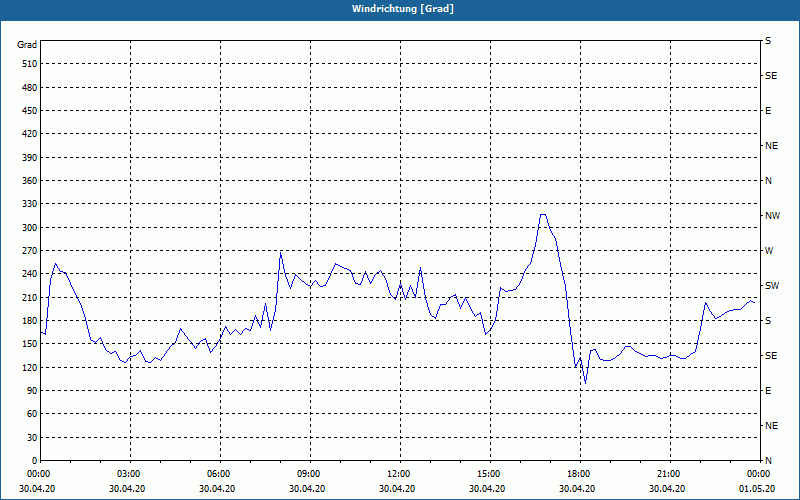Viewport: 800px width, 500px height.
Task: Click the blue line's highest peak before 18:00
Action: point(543,215)
